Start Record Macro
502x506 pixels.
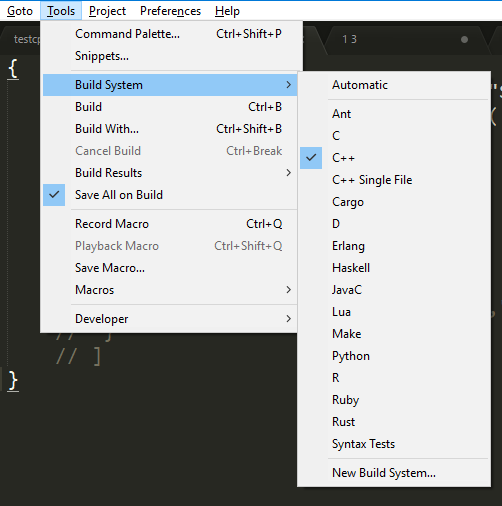[x=170, y=224]
